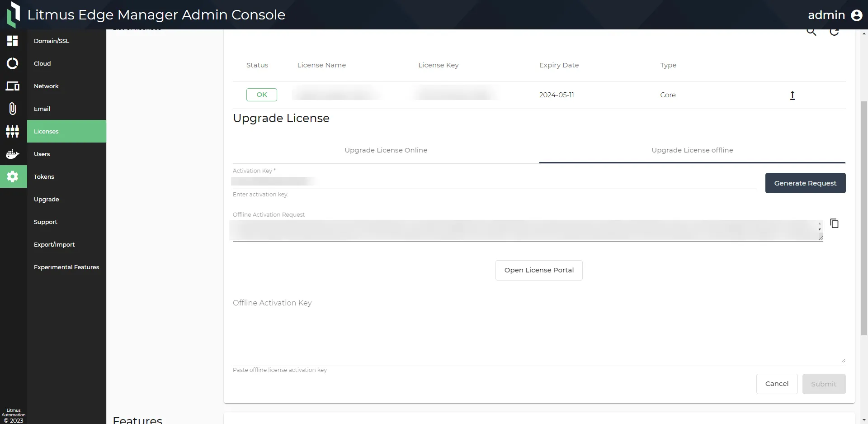Open the admin user account icon

click(857, 15)
